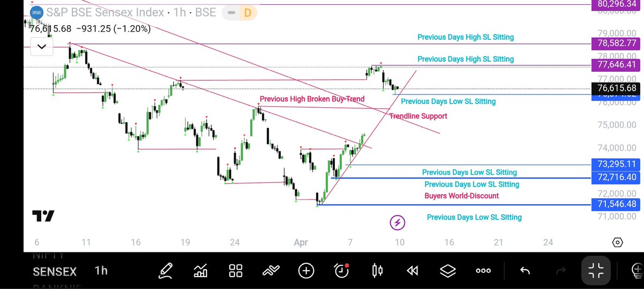Screen dimensions: 644x289
Task: Select the 80,296.34 price label
Action: 617,4
